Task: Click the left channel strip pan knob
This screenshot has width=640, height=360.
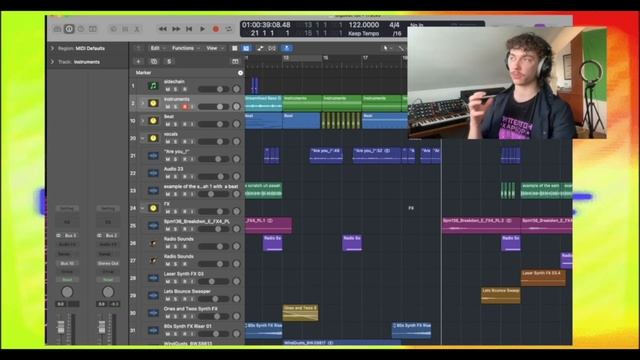Action: click(x=67, y=292)
